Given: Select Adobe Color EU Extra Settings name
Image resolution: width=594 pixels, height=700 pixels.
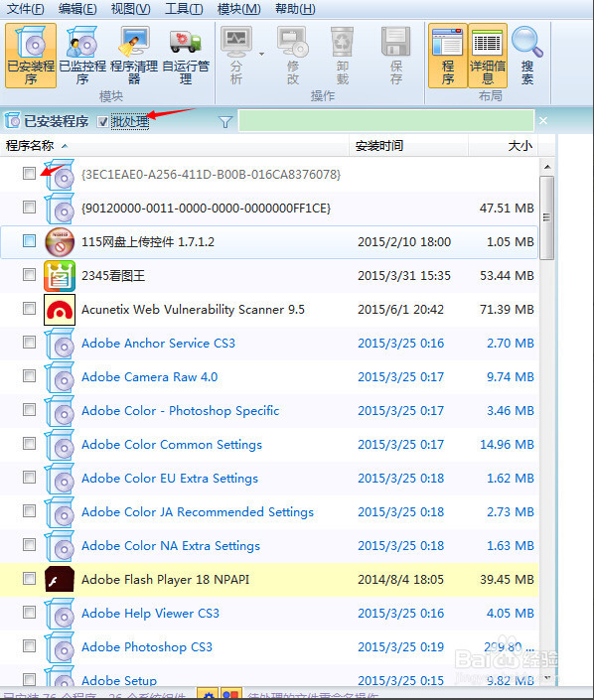Looking at the screenshot, I should click(x=170, y=479).
